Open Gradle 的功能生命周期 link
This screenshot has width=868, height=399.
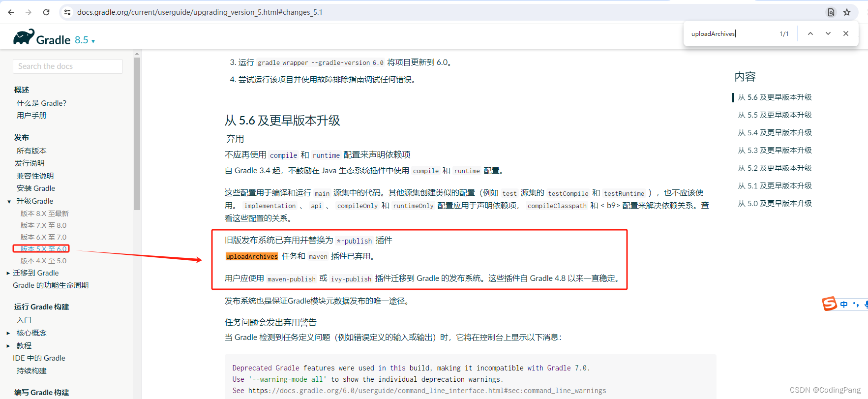point(51,285)
